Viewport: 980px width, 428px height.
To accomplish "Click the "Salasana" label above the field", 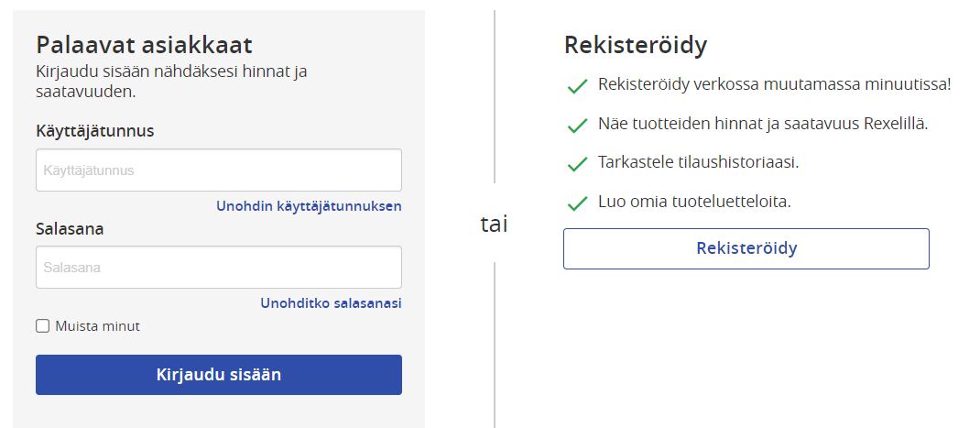I will pyautogui.click(x=70, y=229).
